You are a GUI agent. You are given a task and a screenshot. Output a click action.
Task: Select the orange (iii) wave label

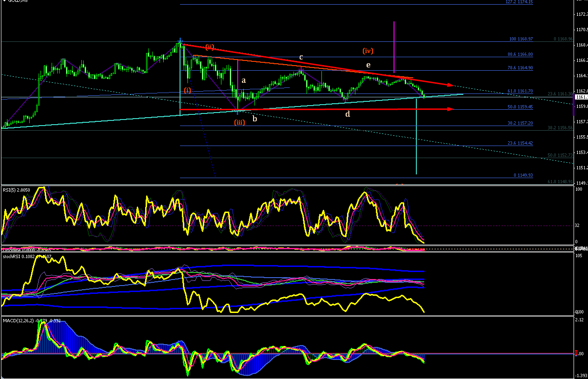coord(239,122)
